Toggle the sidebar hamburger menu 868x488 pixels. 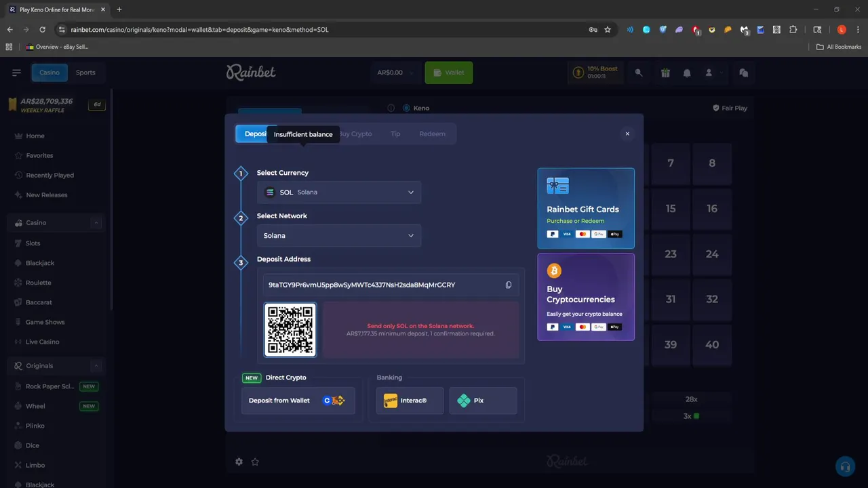pyautogui.click(x=17, y=73)
